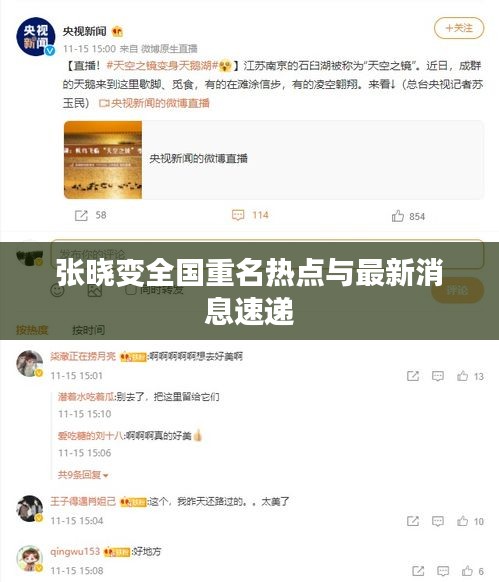Open comments icon showing 114
The image size is (499, 582).
click(238, 215)
